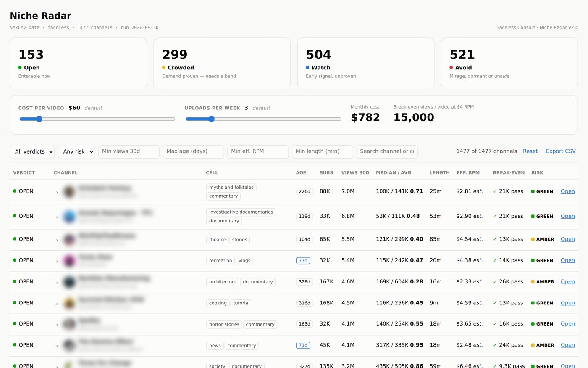Screen dimensions: 588x368
Task: Click the investigative documentaries tag
Action: pos(241,212)
